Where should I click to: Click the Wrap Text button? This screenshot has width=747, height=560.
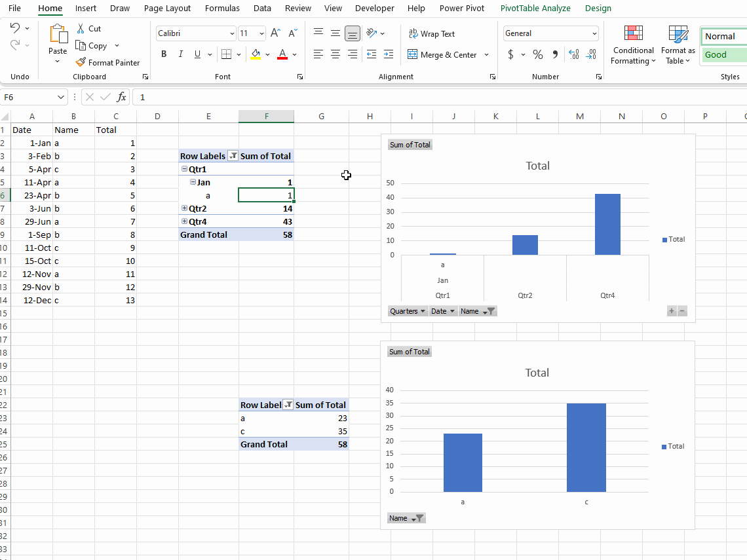pos(431,33)
